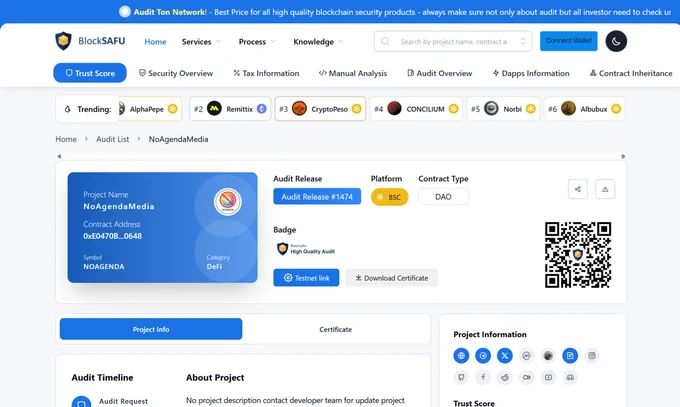680x407 pixels.
Task: Open trending #6 Albubux
Action: [585, 109]
